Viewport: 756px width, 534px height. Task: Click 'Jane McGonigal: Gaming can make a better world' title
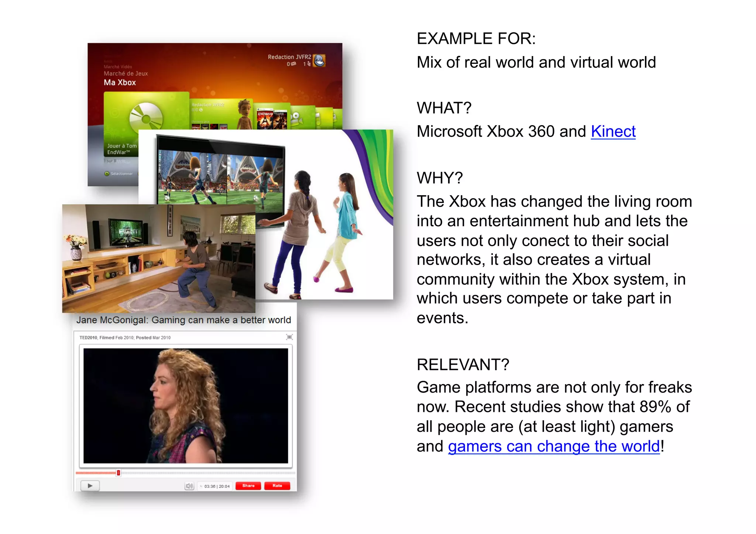(x=183, y=320)
